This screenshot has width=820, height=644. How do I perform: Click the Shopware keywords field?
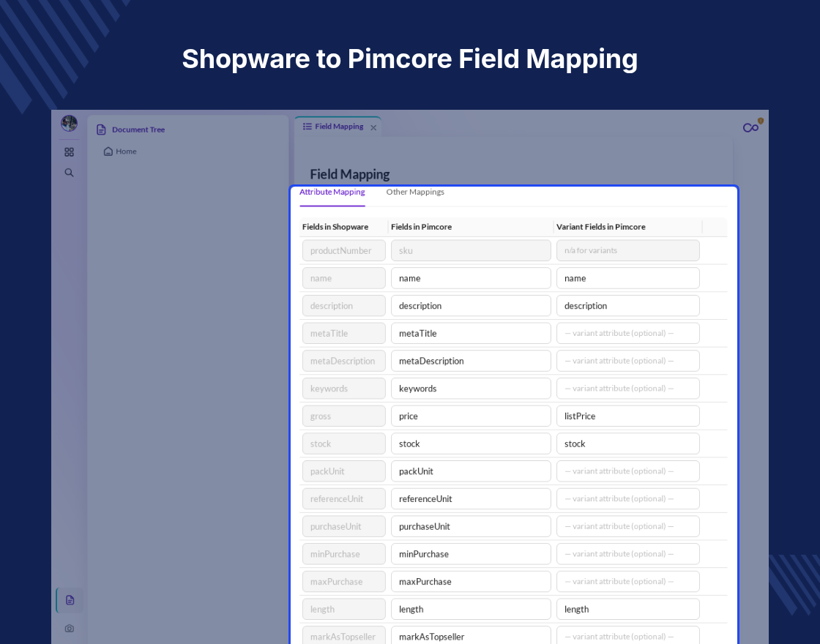(343, 389)
